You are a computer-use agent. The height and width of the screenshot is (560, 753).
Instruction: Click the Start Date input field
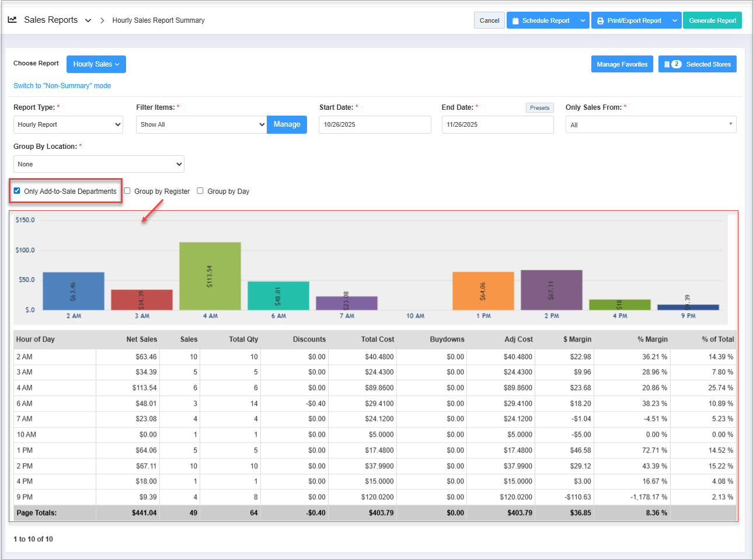(375, 124)
